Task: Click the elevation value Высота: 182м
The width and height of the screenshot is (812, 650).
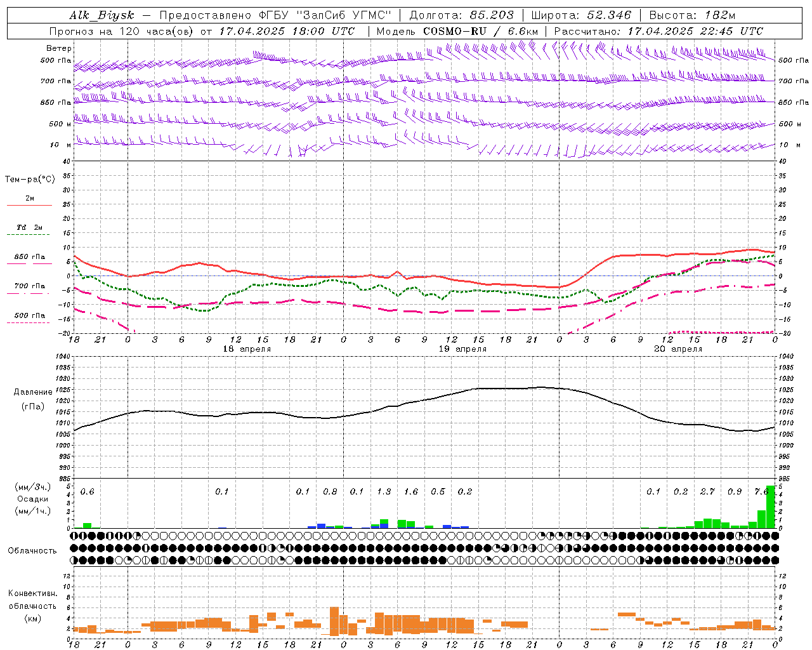Action: [692, 15]
